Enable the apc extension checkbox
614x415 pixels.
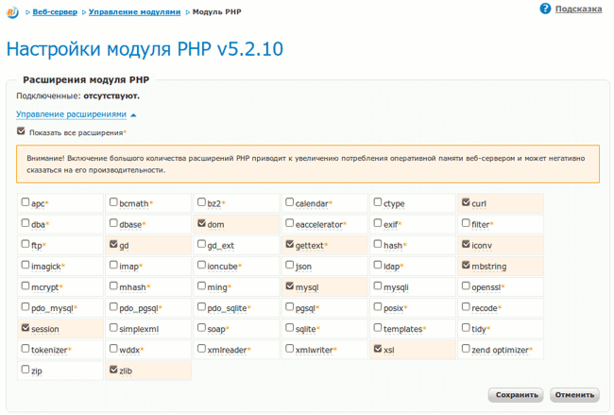pos(25,203)
